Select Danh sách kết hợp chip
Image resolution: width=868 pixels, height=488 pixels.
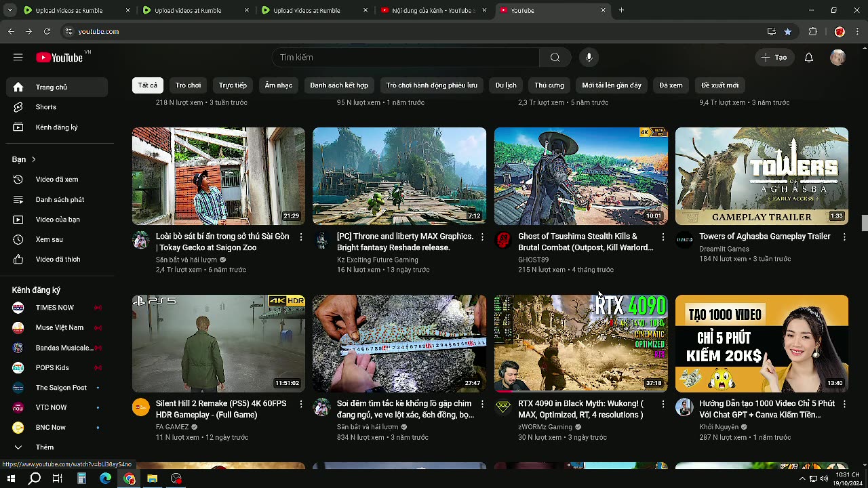click(x=339, y=85)
